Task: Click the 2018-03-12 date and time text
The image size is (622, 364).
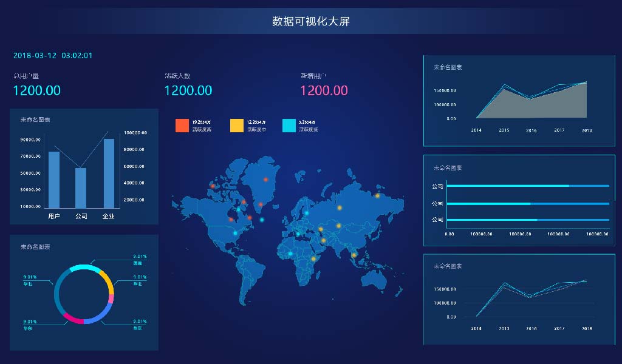Action: 53,55
